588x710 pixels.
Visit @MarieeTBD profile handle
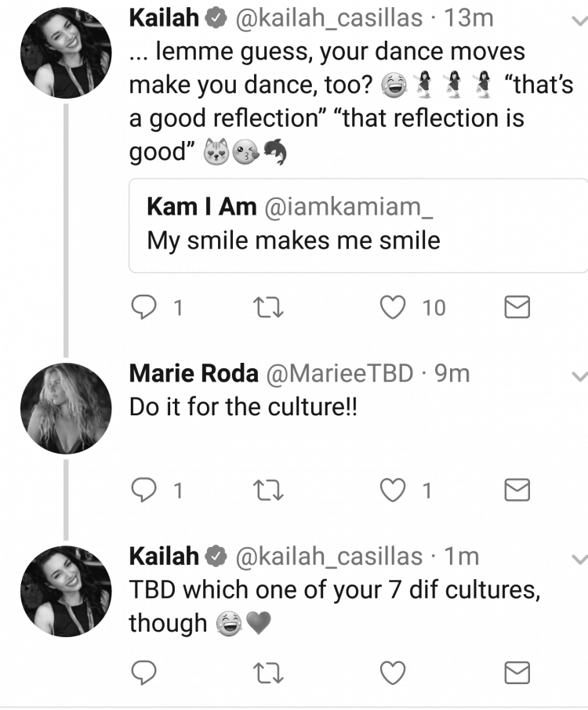[339, 374]
